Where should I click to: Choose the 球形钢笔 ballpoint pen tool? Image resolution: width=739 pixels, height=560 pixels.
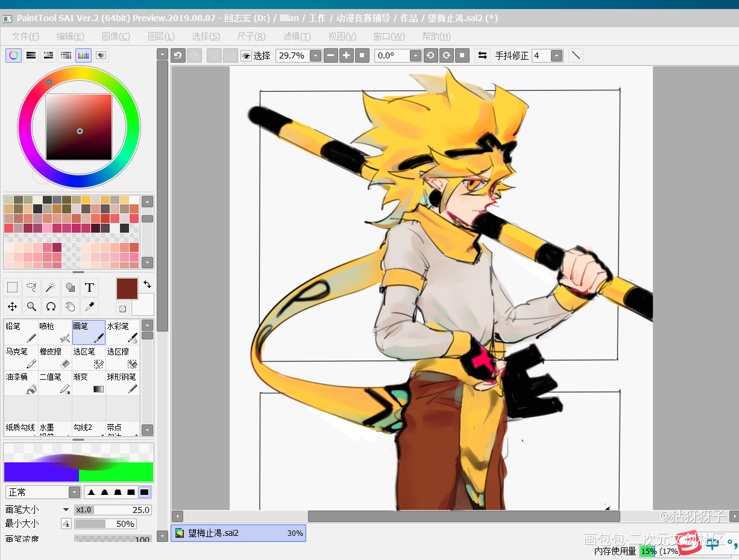click(x=122, y=383)
